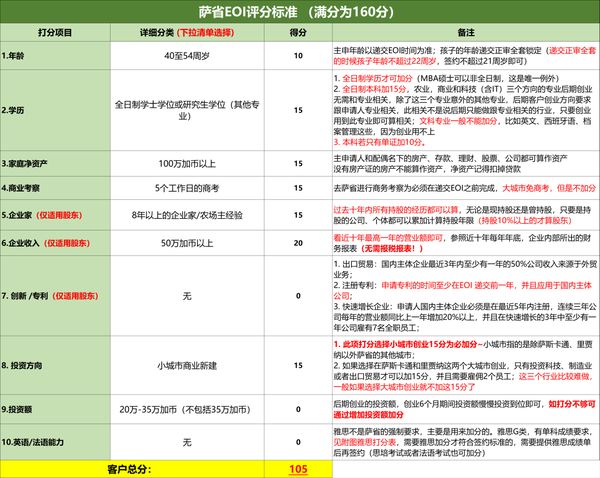The image size is (600, 478).
Task: Select the age dropdown cell '40至54周岁'
Action: coord(187,56)
